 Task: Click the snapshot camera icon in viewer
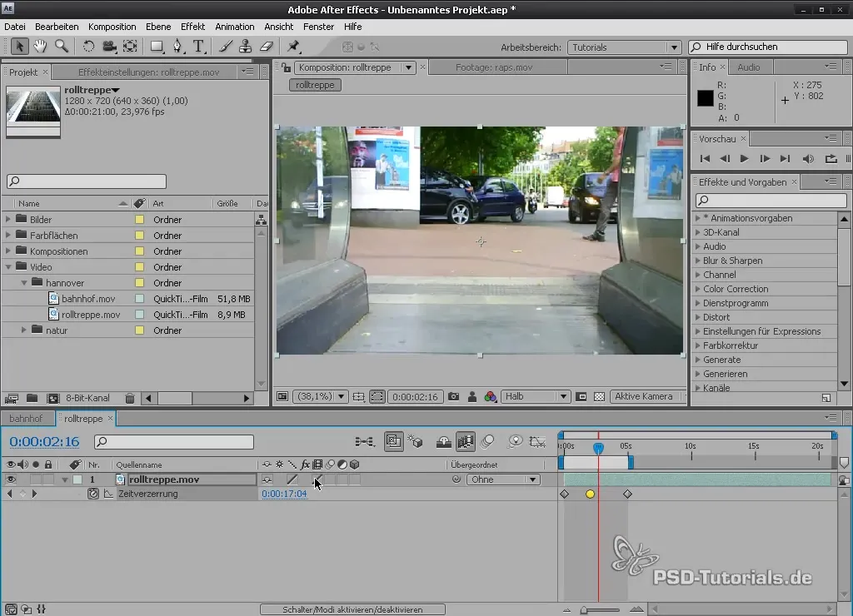454,396
